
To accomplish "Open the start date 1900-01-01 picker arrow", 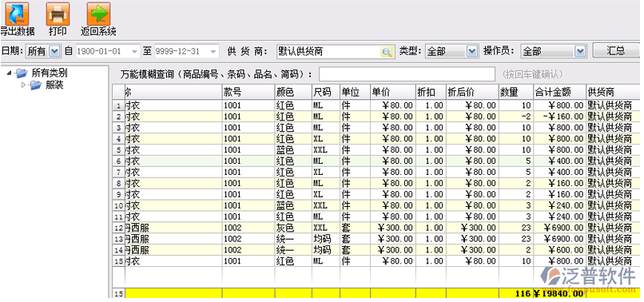I will (134, 52).
